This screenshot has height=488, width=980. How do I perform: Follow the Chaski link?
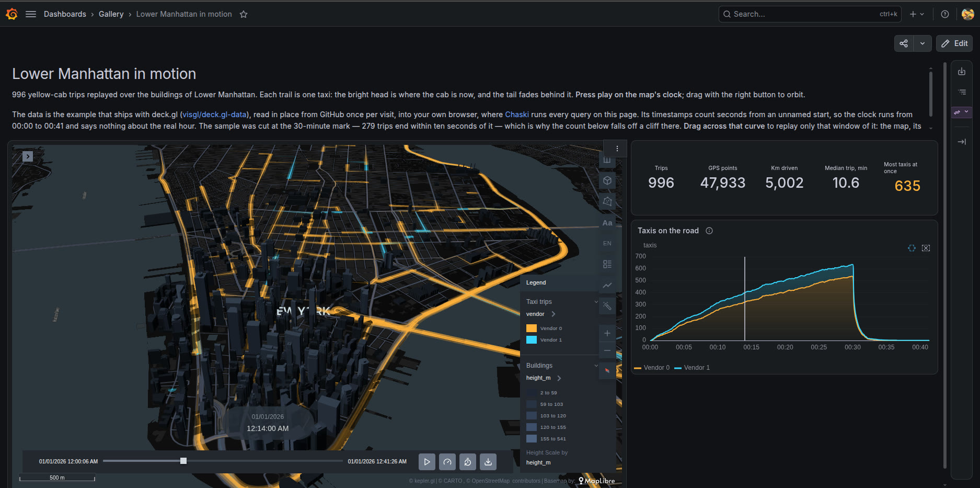(517, 115)
